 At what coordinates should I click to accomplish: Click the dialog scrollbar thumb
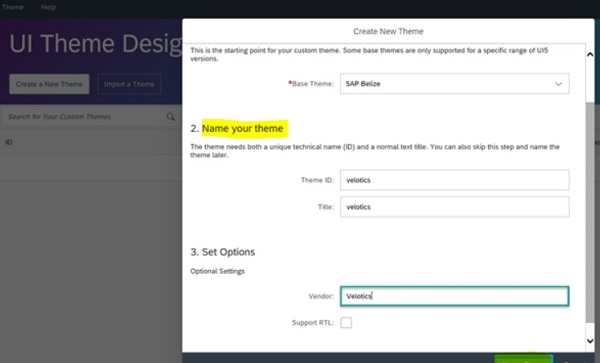(x=590, y=212)
